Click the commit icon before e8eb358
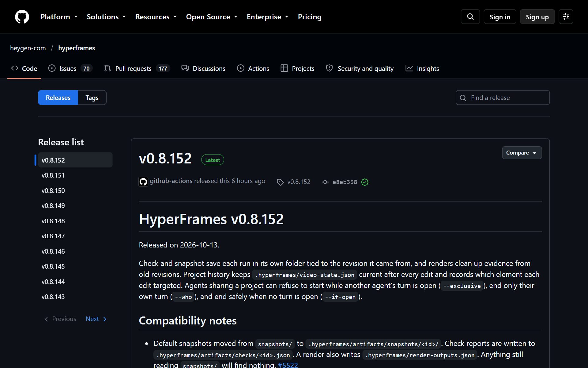588x368 pixels. point(325,182)
